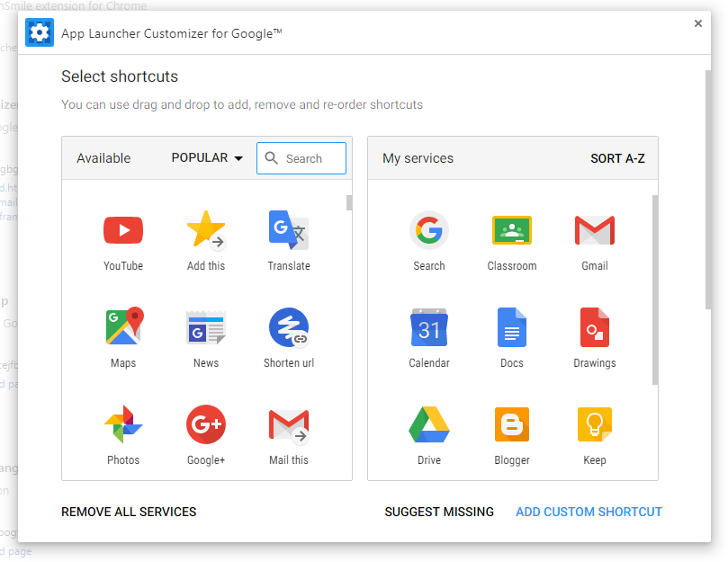This screenshot has height=562, width=728.
Task: Click the Search input field in Available panel
Action: click(301, 158)
